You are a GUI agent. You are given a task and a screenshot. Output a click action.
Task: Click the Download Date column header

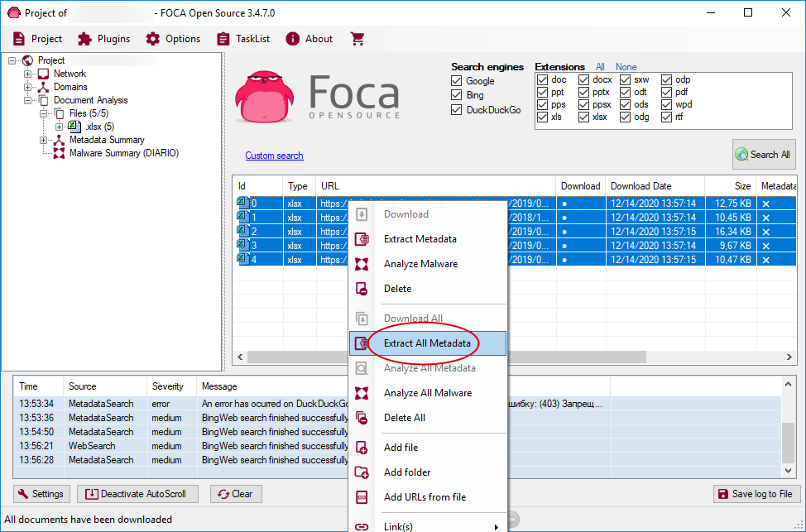tap(655, 186)
